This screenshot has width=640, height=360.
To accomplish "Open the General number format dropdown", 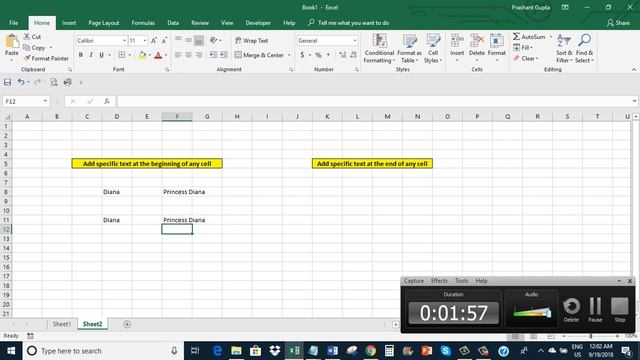I will tap(354, 41).
